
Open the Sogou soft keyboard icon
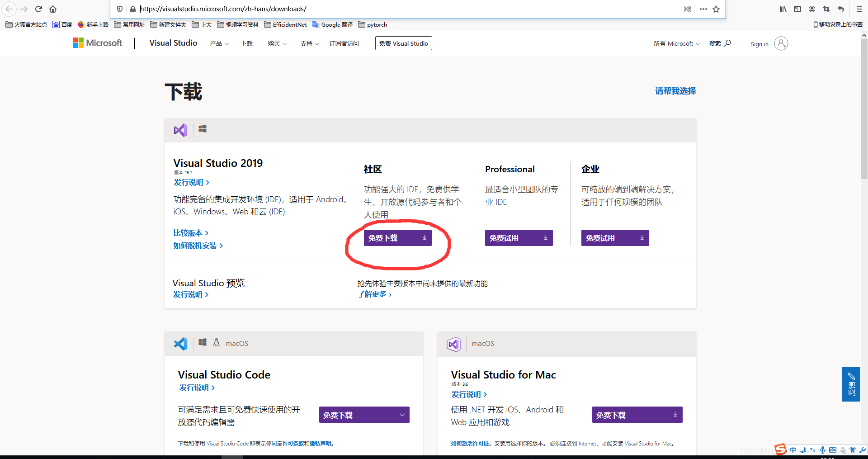coord(833,450)
